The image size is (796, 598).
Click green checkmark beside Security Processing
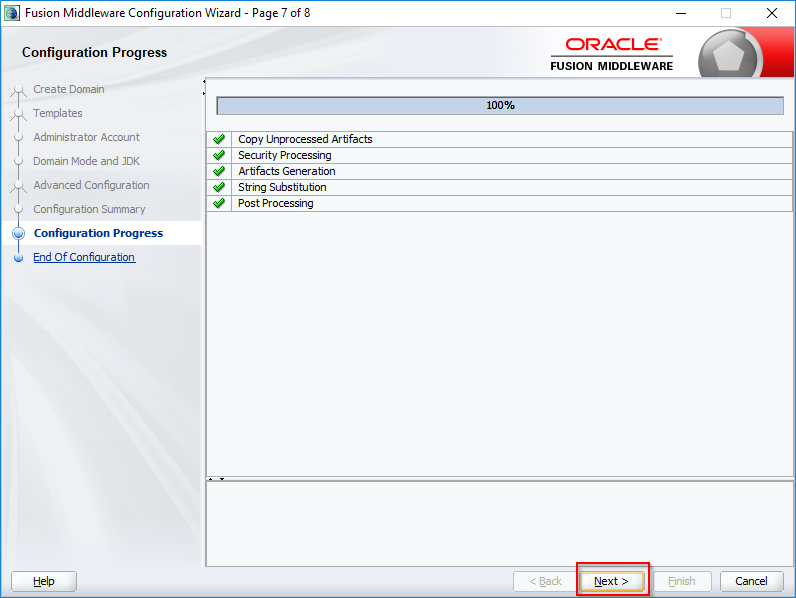pos(219,155)
